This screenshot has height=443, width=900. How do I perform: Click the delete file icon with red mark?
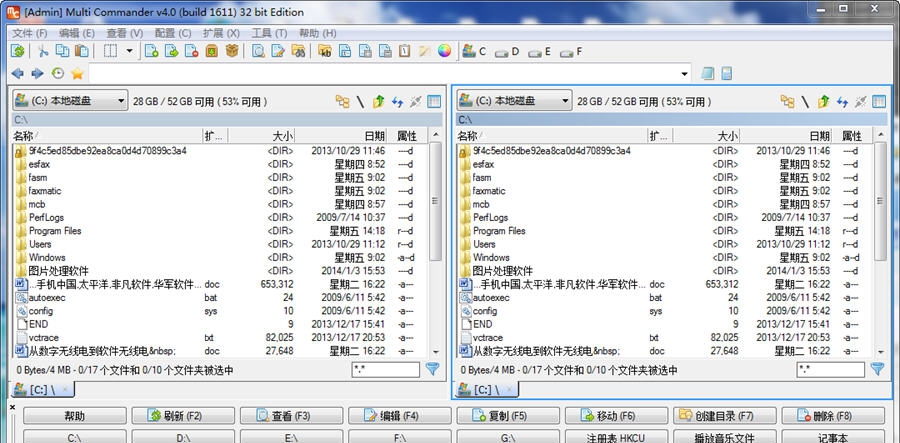coord(192,51)
